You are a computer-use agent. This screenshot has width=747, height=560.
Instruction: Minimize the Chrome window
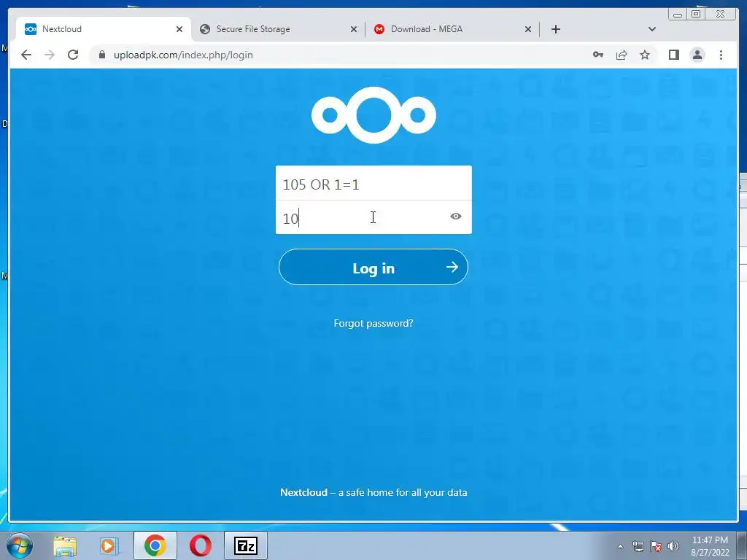[x=678, y=15]
